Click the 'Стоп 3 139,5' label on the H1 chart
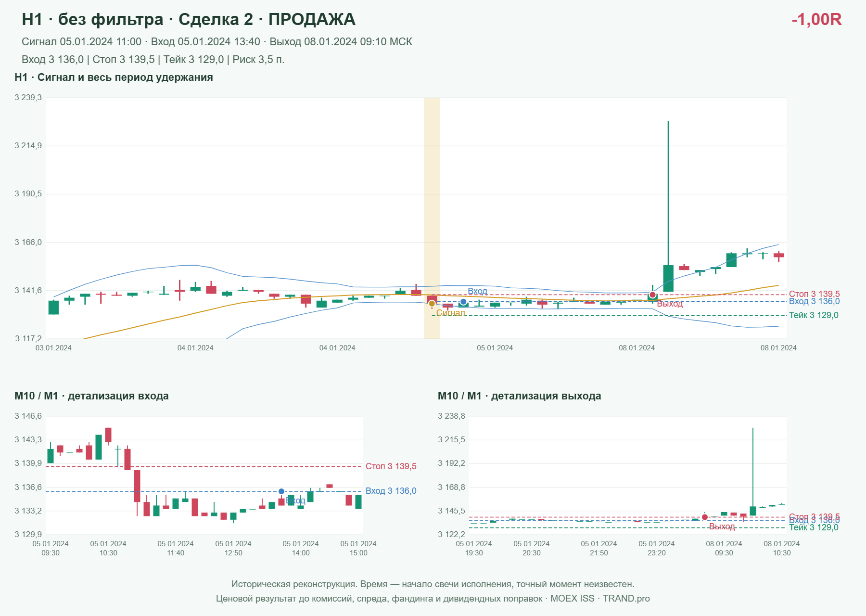 pos(815,294)
